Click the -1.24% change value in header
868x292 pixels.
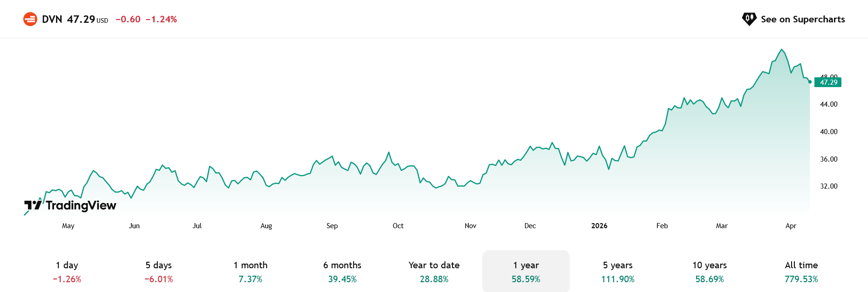(x=161, y=19)
